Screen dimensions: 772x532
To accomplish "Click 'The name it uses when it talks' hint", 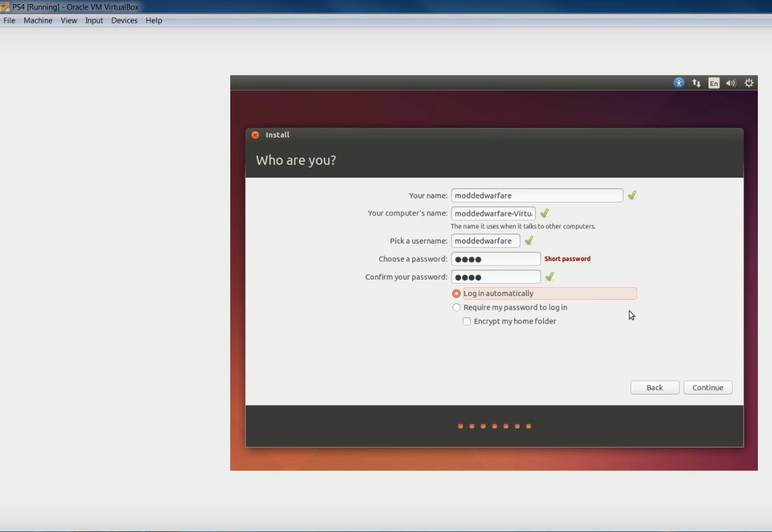I will pyautogui.click(x=523, y=226).
